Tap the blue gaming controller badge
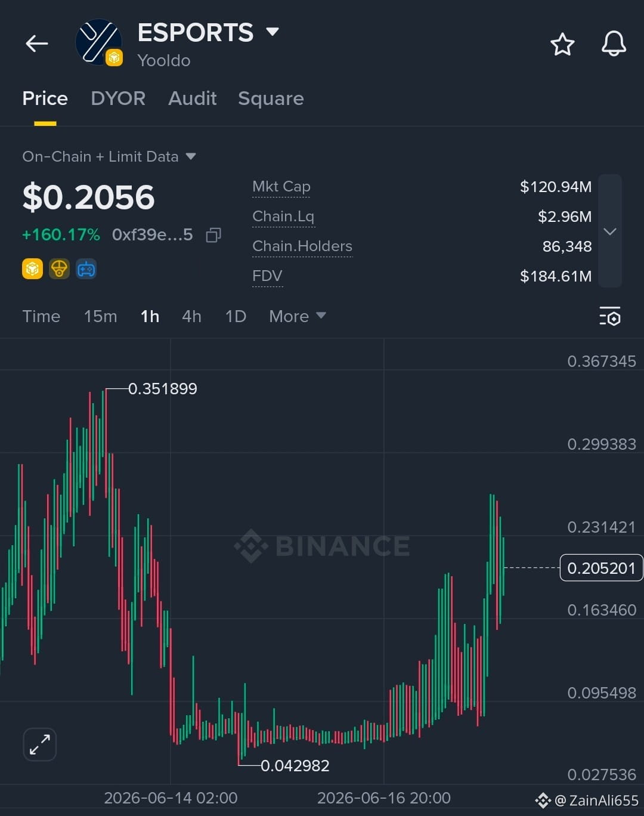The image size is (644, 816). coord(86,269)
